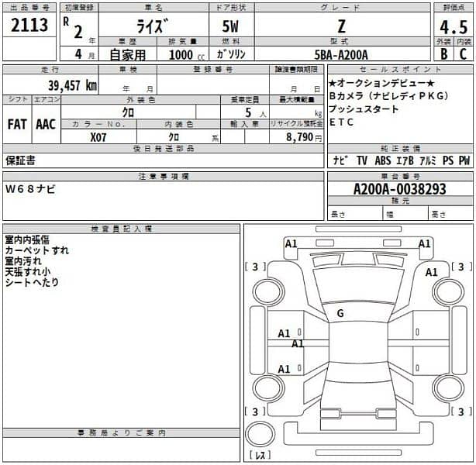Select the inspector note カーペットすれ

click(37, 250)
